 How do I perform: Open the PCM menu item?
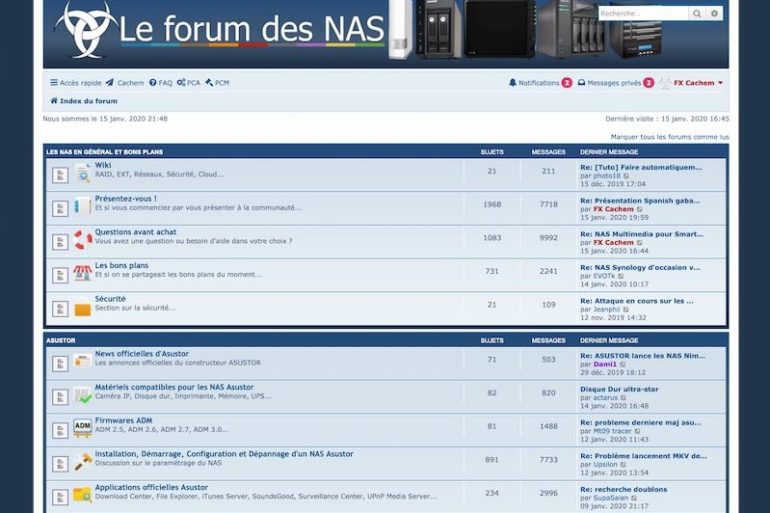pyautogui.click(x=217, y=83)
